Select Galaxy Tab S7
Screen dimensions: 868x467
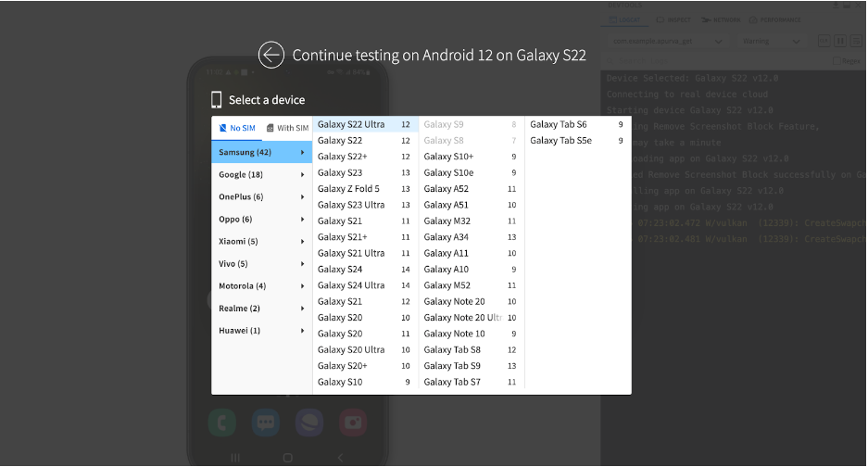click(472, 382)
